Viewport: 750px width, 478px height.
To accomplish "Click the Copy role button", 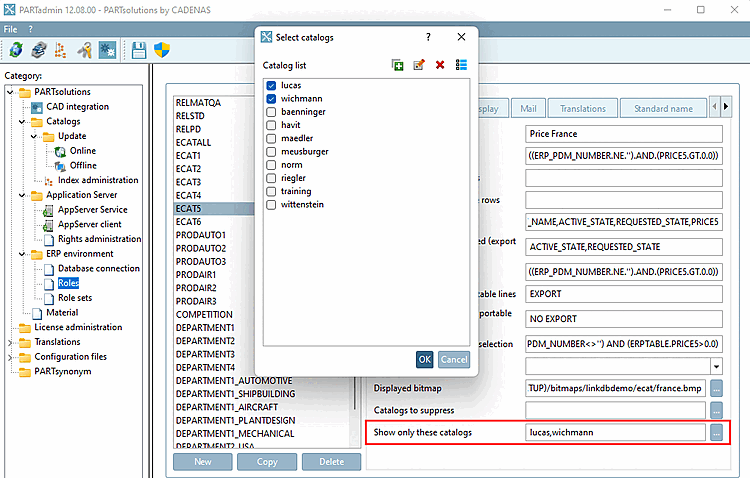I will (x=267, y=462).
